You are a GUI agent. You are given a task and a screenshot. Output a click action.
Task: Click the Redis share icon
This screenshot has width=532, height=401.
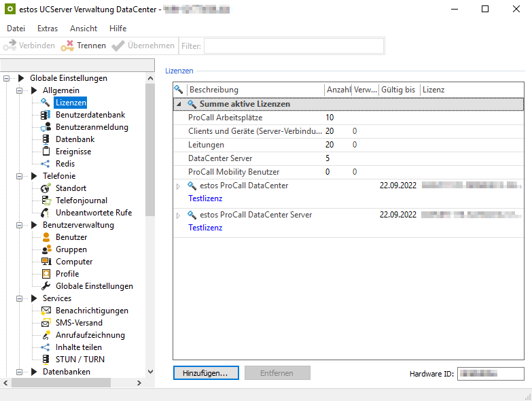point(46,164)
